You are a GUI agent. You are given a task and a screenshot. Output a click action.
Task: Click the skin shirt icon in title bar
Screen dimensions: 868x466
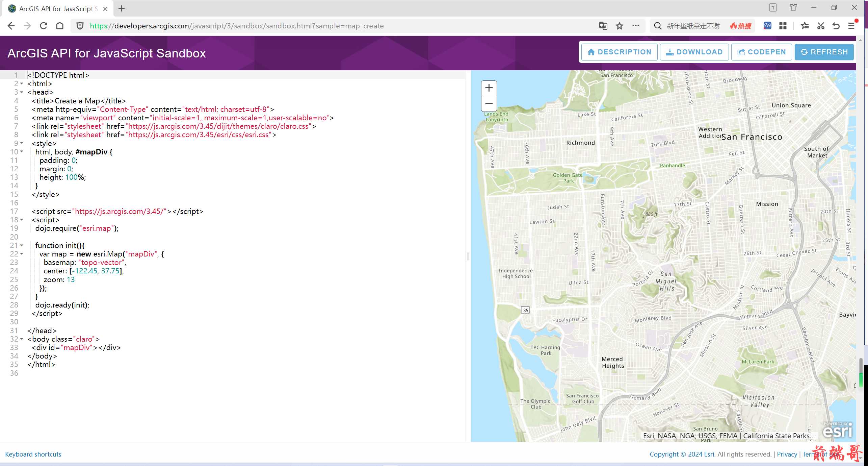pyautogui.click(x=793, y=7)
